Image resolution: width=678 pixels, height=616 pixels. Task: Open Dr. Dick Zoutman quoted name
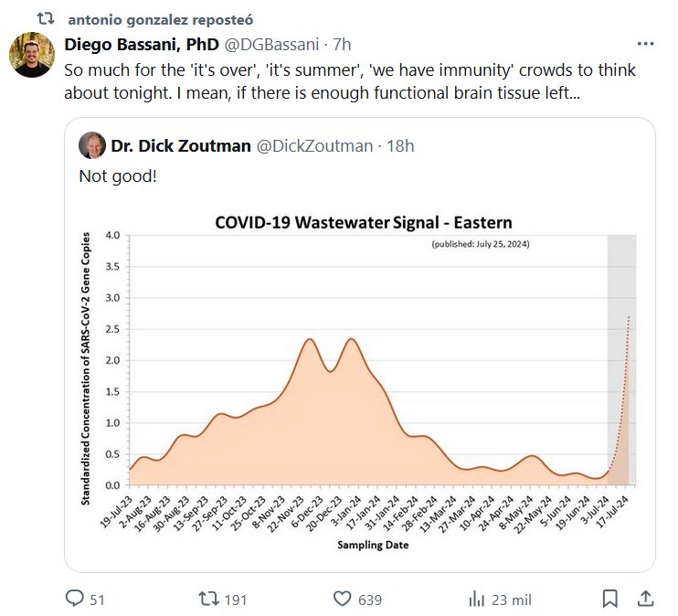181,145
